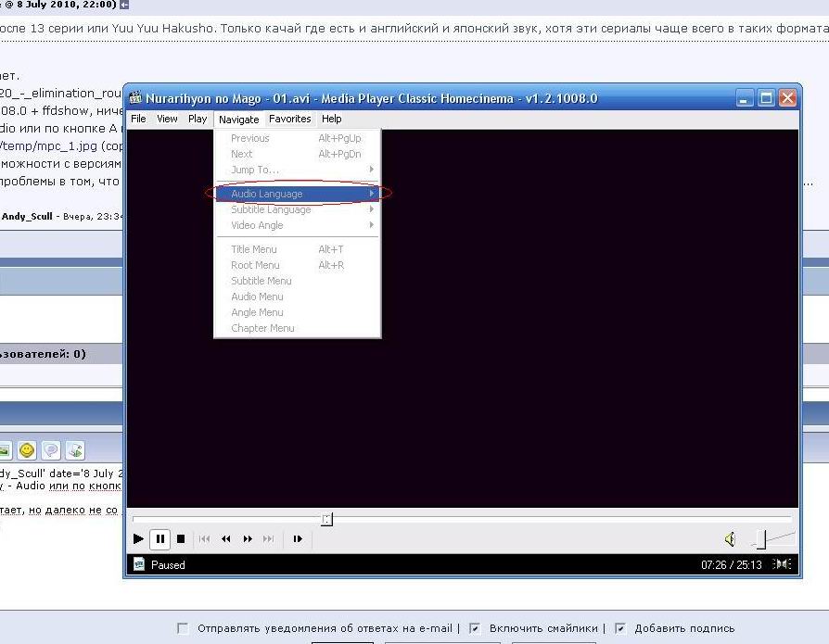829x644 pixels.
Task: Open the Help menu
Action: [x=331, y=119]
